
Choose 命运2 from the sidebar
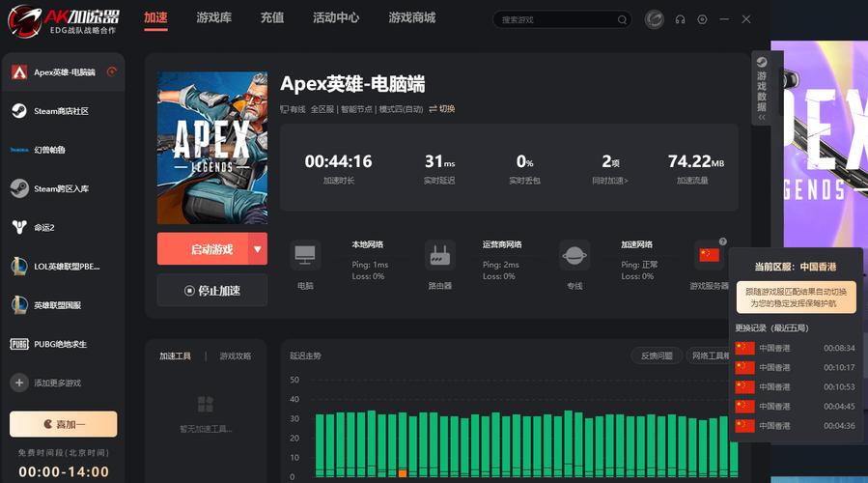(x=62, y=227)
